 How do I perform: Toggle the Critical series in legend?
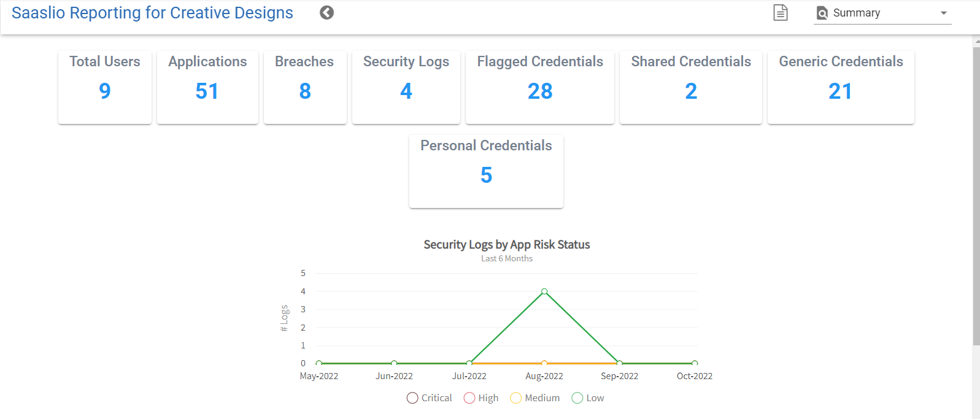430,398
